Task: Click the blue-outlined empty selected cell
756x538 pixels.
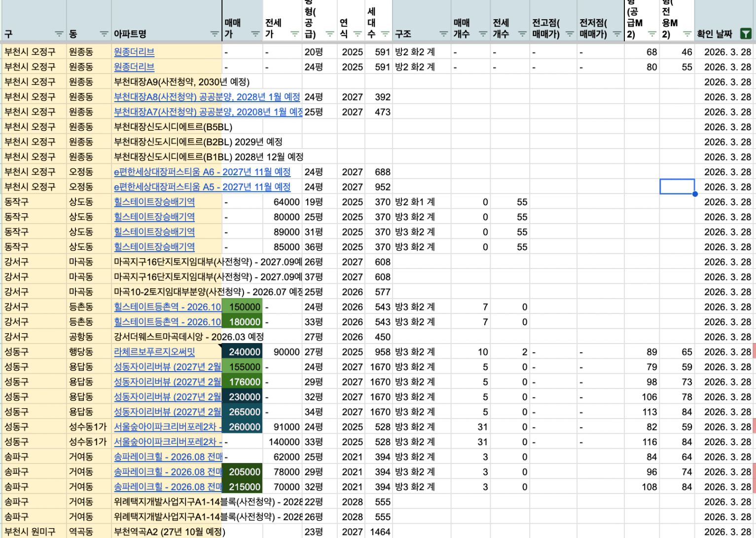Action: coord(677,187)
